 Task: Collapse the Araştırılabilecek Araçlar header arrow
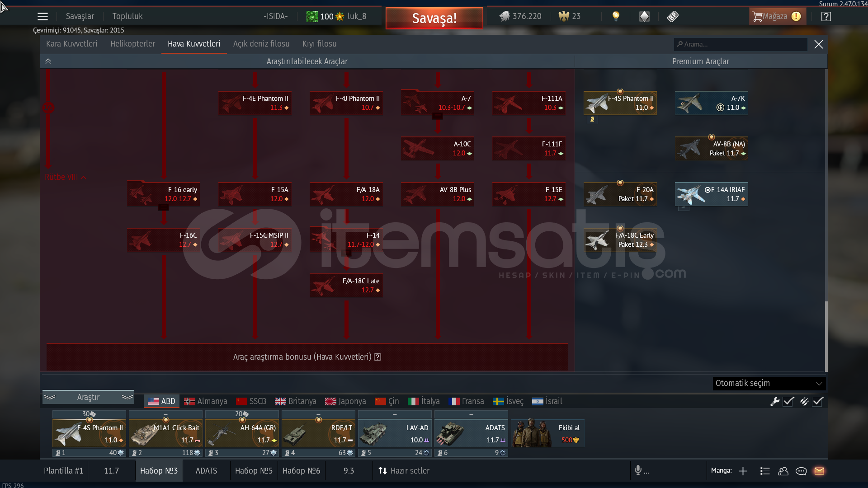pos(48,61)
